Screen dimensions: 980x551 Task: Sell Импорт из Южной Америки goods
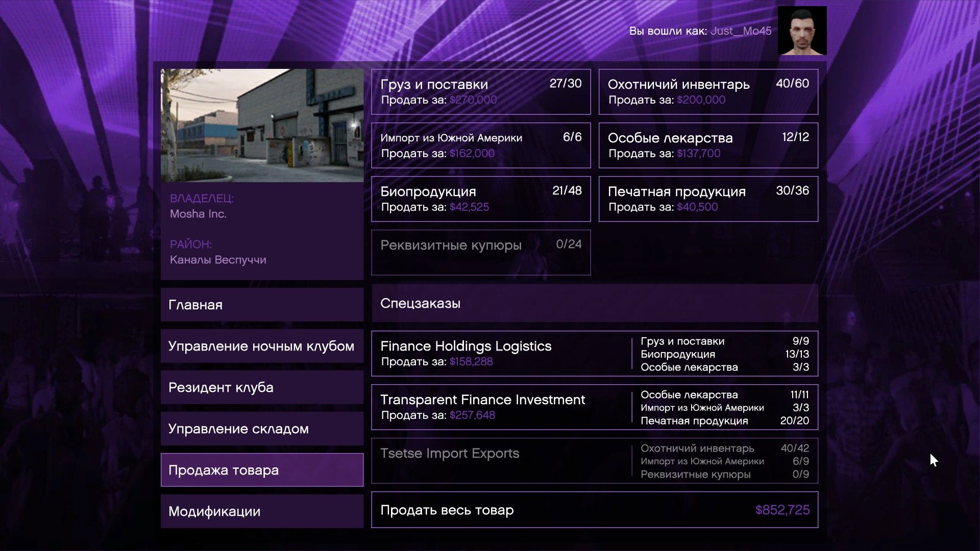481,145
